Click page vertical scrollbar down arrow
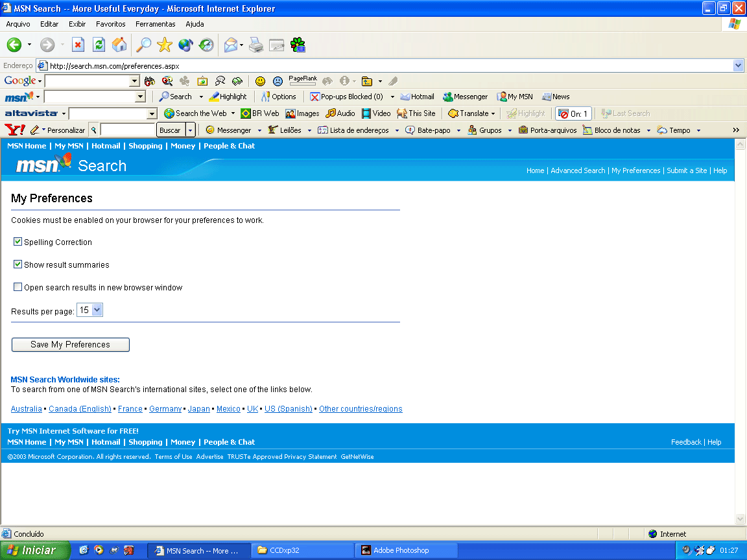 (740, 519)
